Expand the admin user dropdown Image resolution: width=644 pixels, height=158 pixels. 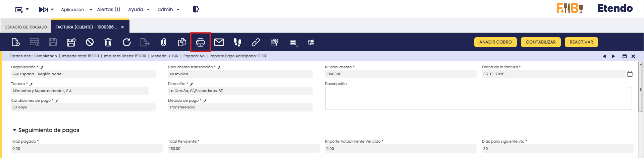click(x=168, y=9)
